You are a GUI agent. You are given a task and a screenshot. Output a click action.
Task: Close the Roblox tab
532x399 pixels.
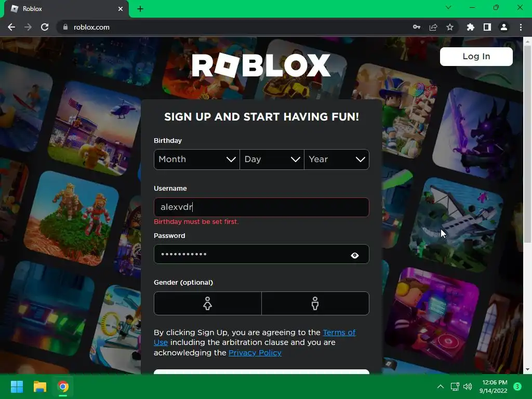pos(121,9)
